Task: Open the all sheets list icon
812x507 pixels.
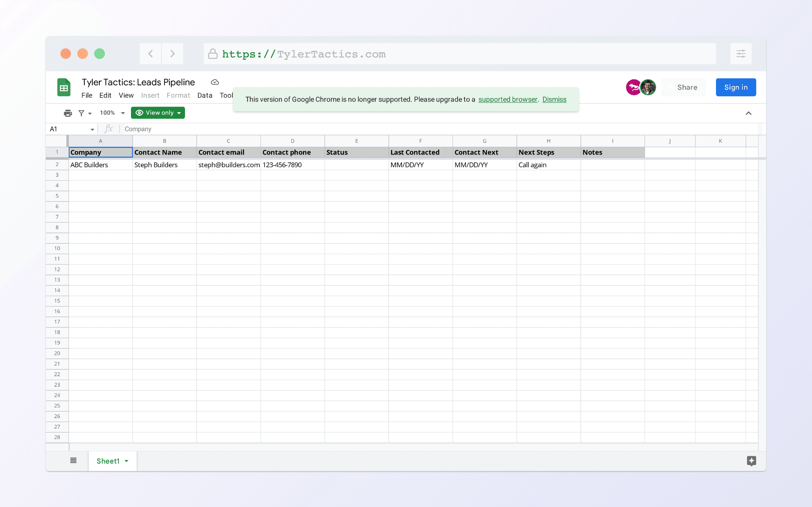Action: tap(73, 460)
